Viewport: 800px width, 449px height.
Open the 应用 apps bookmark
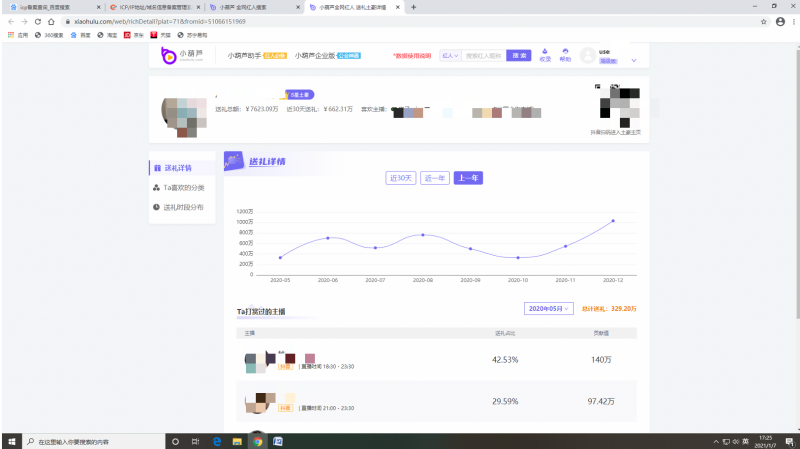[18, 35]
